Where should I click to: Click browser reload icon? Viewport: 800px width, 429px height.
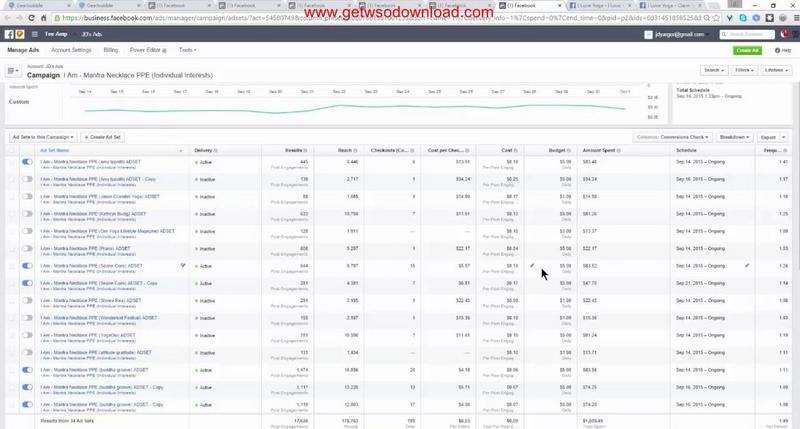coord(32,18)
